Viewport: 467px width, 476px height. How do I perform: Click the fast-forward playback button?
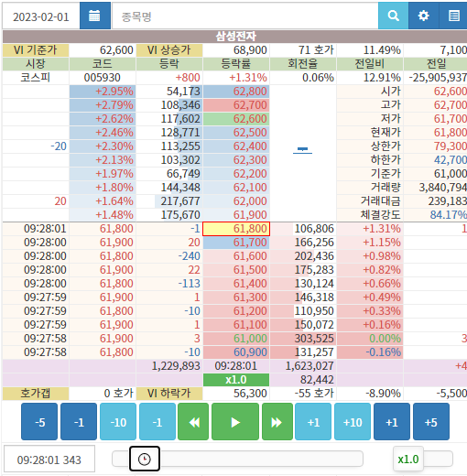pos(277,422)
